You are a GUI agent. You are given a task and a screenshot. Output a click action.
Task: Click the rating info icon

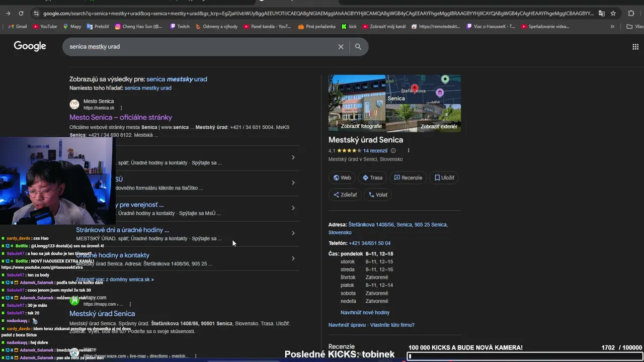[x=393, y=150]
